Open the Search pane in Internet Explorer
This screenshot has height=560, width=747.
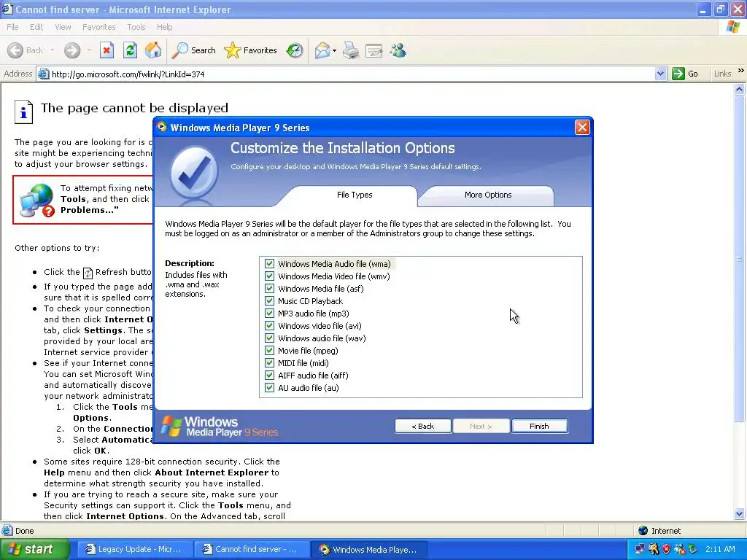coord(193,50)
